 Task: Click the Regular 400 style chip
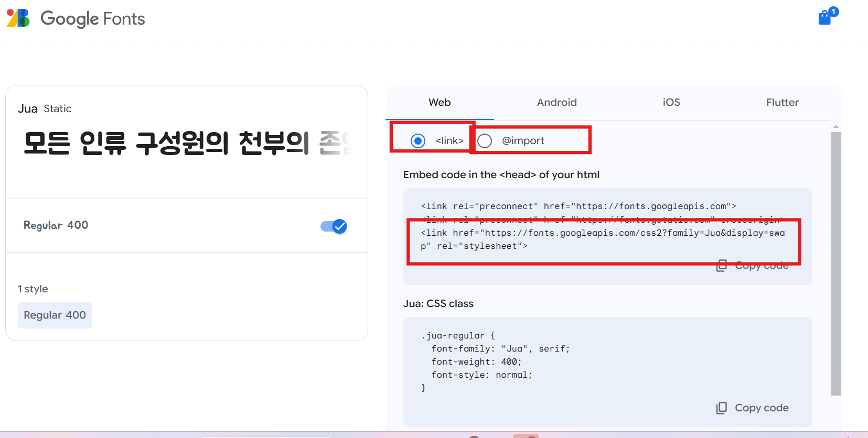[x=55, y=315]
